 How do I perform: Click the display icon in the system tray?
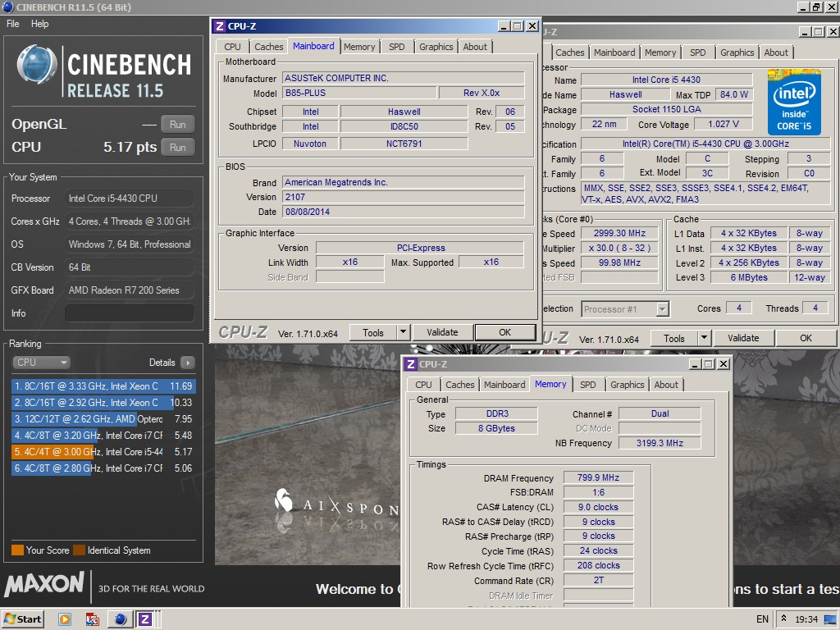point(830,619)
